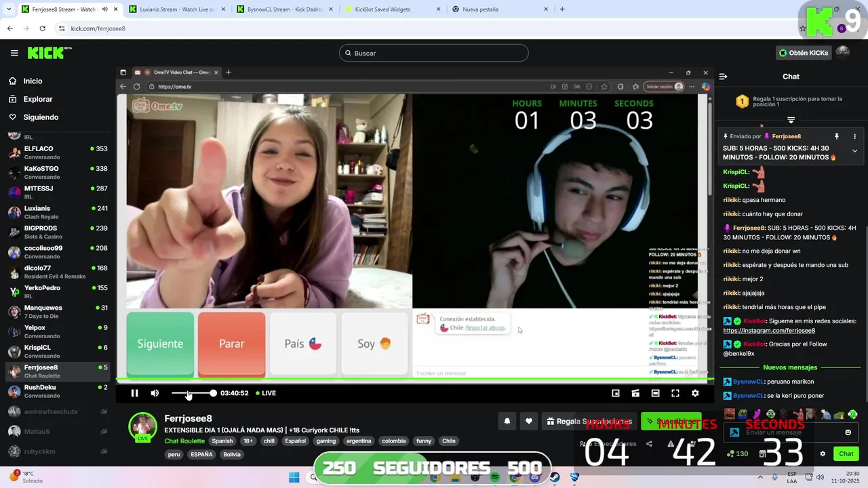Click the Enviar un mensaje chat input
Viewport: 868px width, 488px height.
click(x=790, y=432)
